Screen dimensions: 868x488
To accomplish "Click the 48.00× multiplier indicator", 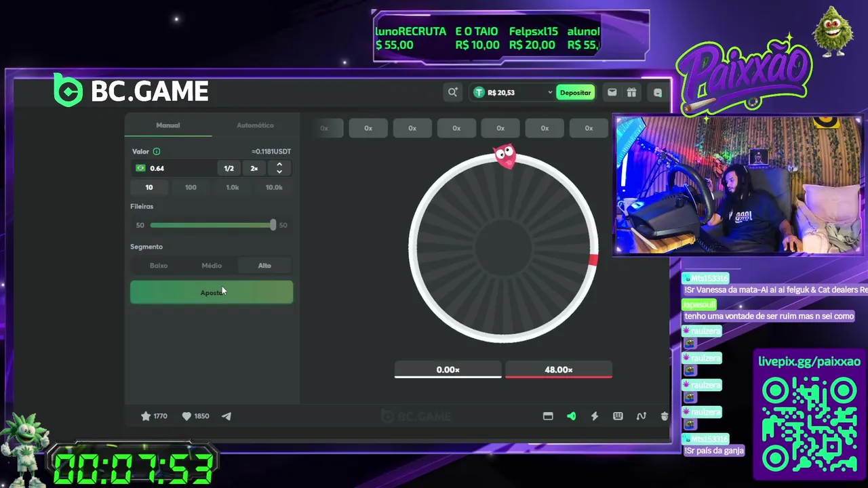I will (558, 370).
